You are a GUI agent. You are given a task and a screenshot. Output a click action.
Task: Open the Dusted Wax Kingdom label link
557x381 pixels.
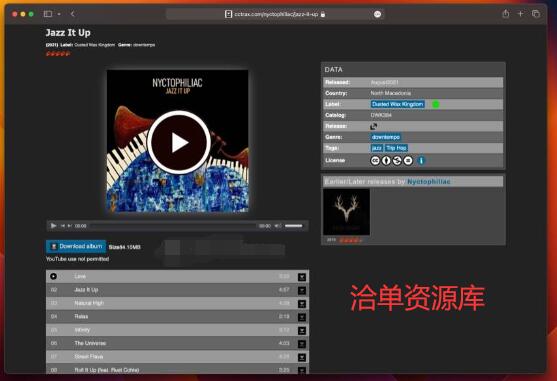398,104
